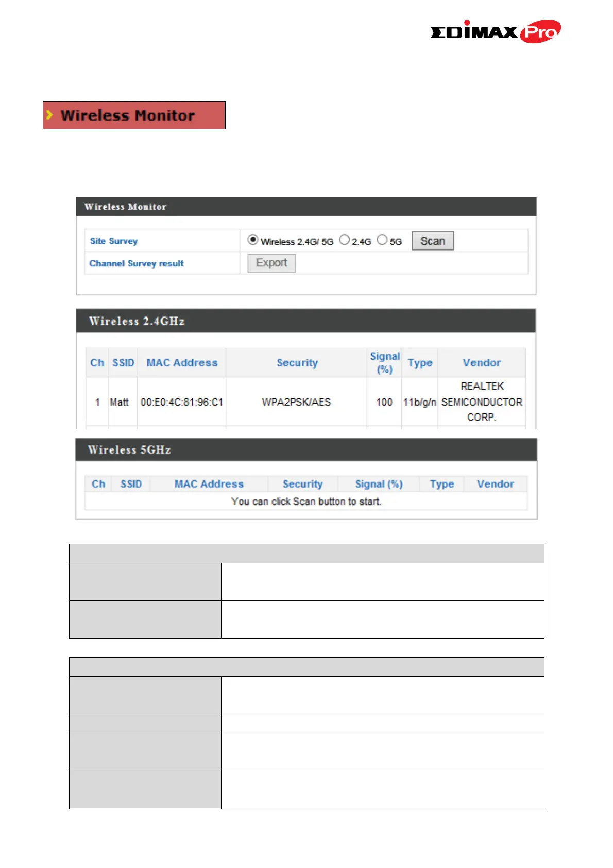Open the Wireless Monitor section heading

pyautogui.click(x=134, y=115)
